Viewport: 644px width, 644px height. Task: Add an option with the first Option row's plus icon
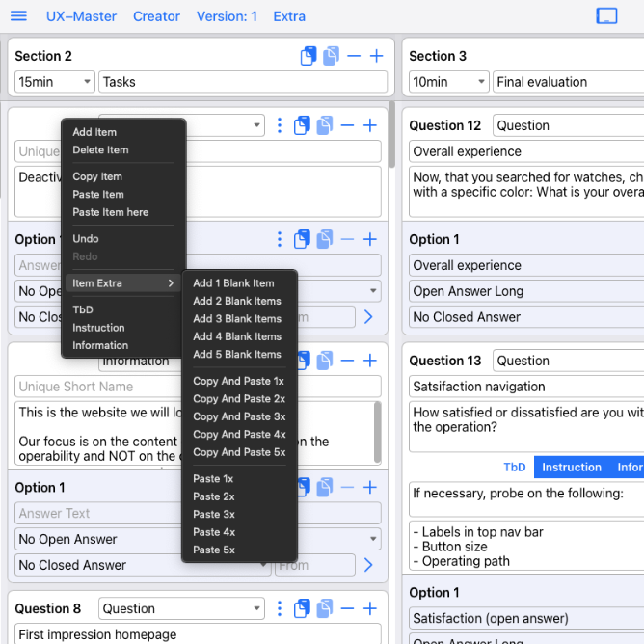[x=370, y=239]
